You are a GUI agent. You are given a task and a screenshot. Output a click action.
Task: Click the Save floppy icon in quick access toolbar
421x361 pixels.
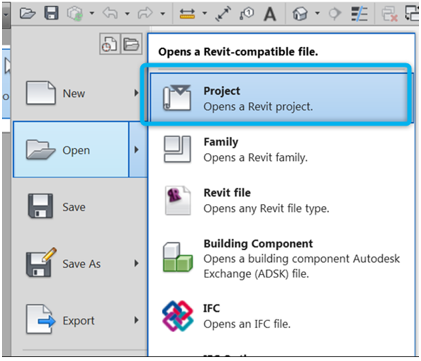pos(51,13)
